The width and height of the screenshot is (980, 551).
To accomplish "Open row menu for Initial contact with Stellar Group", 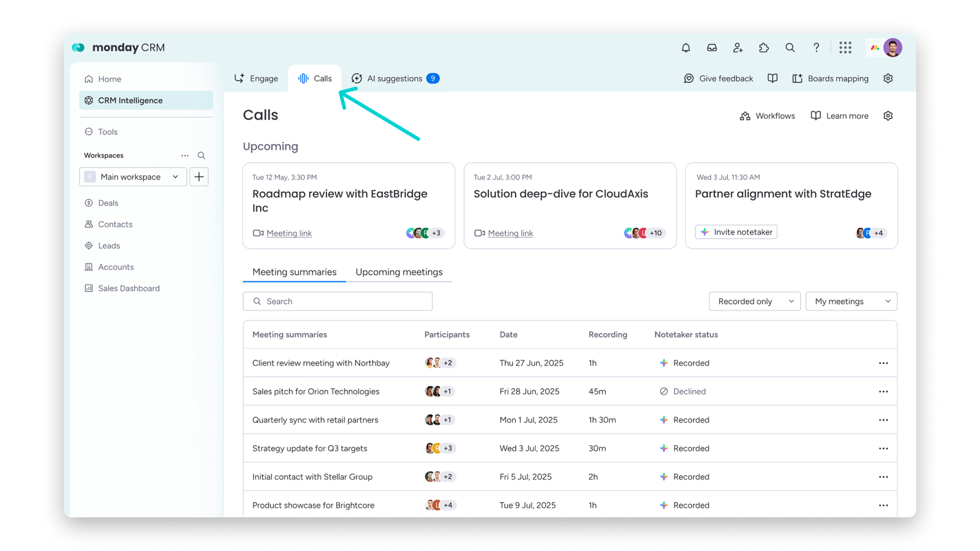I will 884,477.
